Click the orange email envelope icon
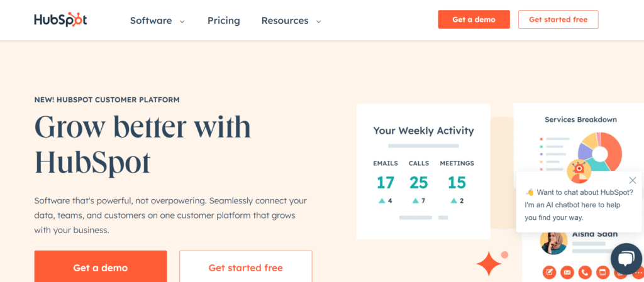 567,272
